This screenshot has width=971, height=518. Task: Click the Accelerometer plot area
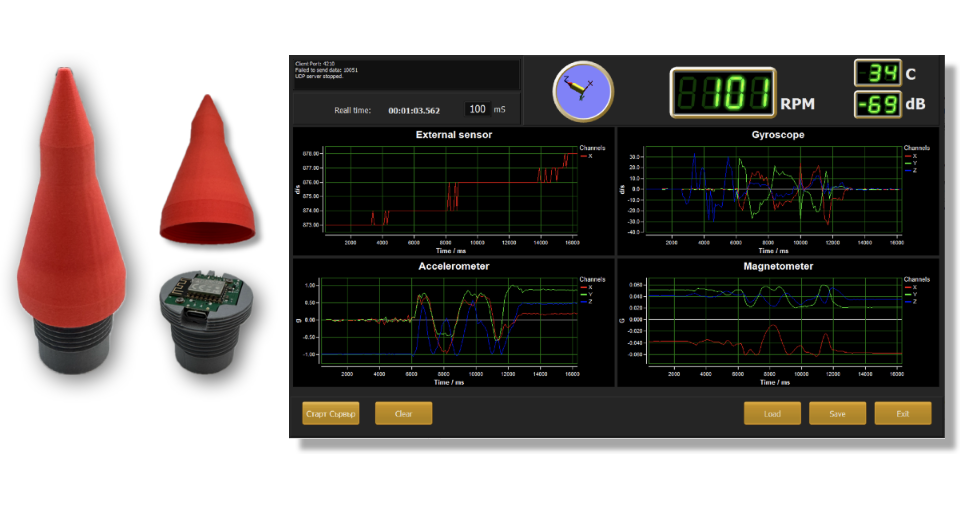click(450, 322)
